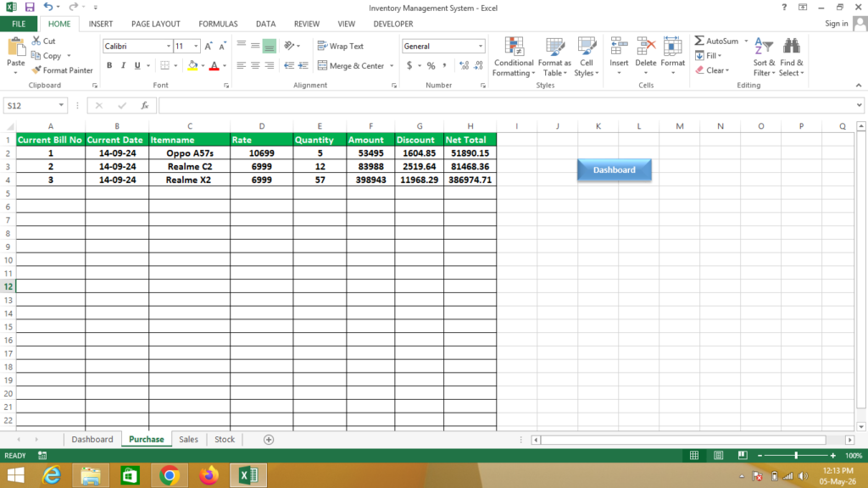
Task: Open the font size dropdown
Action: tap(196, 47)
